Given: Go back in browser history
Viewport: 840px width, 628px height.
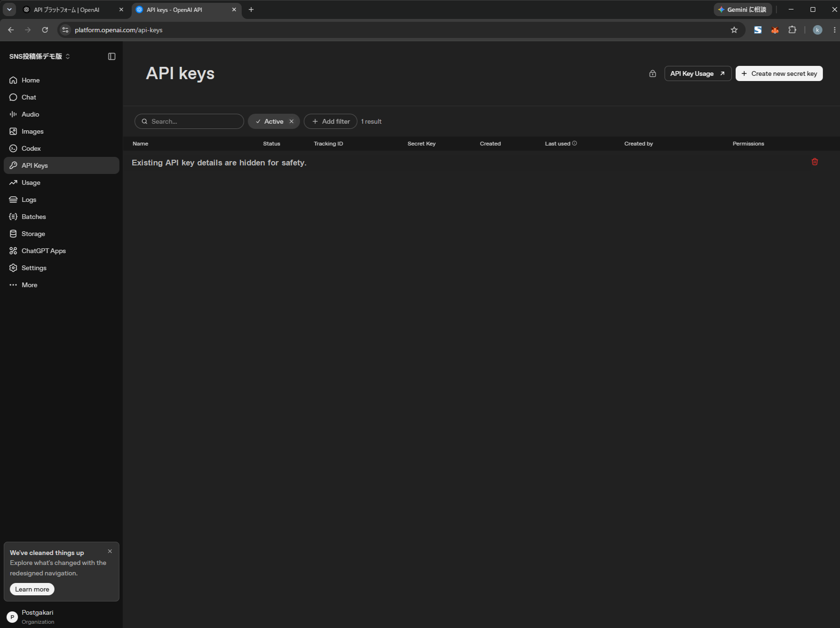Looking at the screenshot, I should 11,30.
